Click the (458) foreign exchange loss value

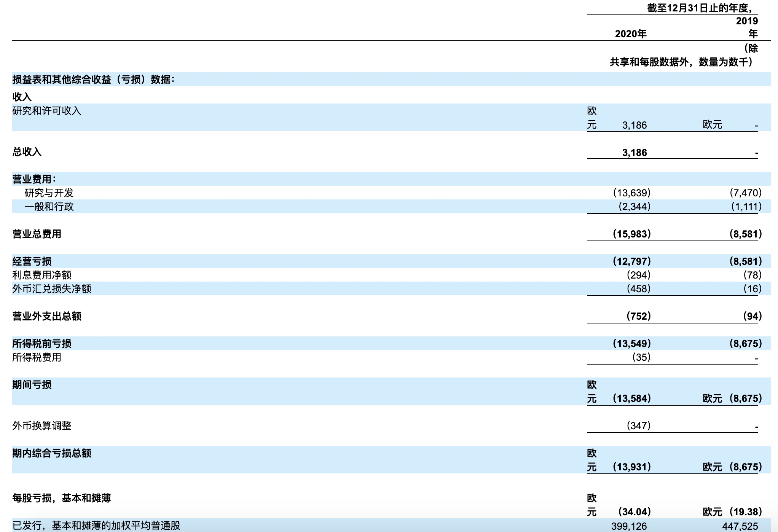[639, 288]
